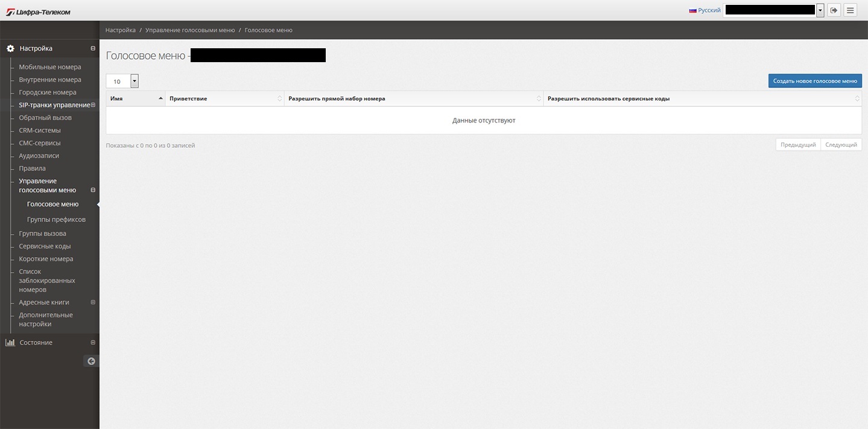
Task: Open Правила menu item
Action: click(33, 168)
